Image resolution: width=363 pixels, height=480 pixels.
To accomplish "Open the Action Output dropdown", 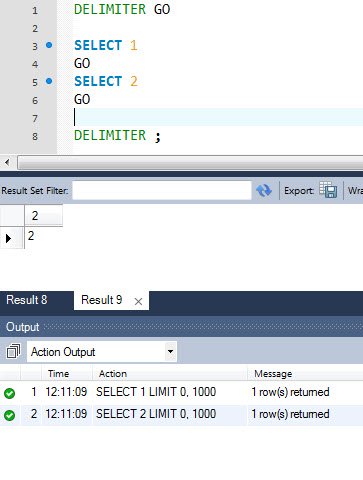I will 170,351.
